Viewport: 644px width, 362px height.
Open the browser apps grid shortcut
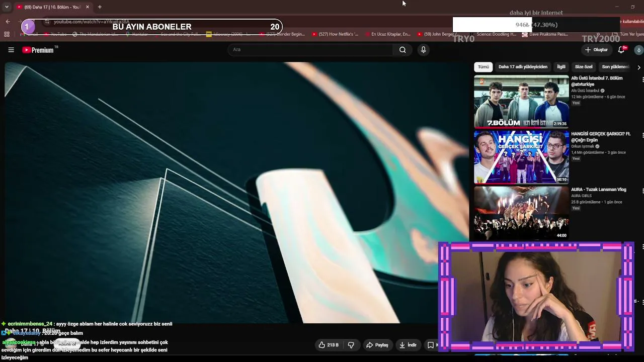pyautogui.click(x=7, y=34)
